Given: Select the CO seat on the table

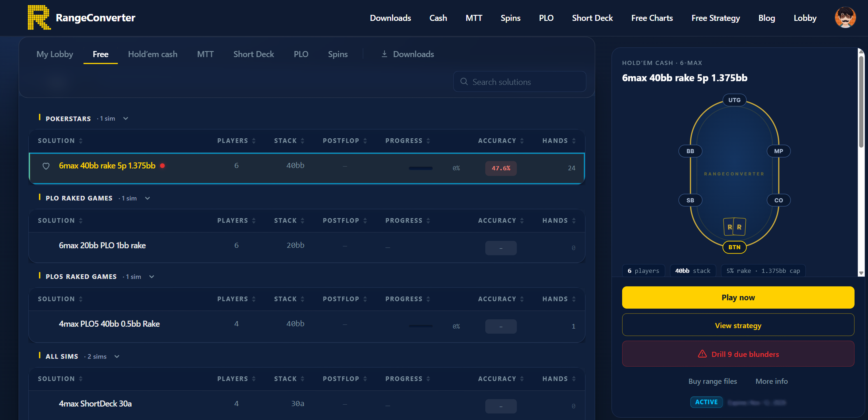Looking at the screenshot, I should click(x=778, y=200).
